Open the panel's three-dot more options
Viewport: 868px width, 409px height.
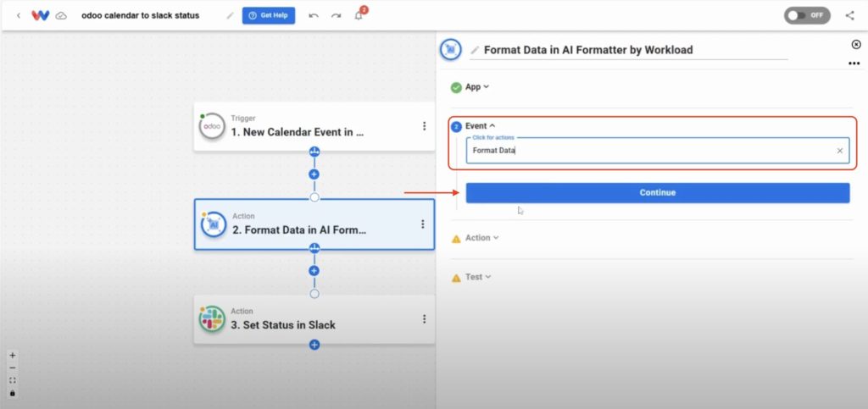point(854,64)
